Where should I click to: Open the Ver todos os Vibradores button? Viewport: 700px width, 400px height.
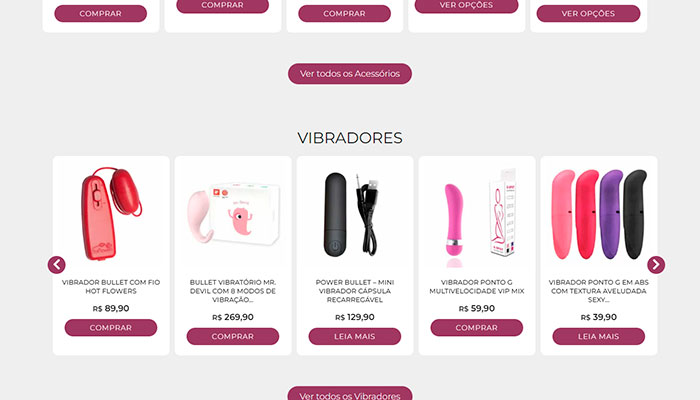coord(350,394)
